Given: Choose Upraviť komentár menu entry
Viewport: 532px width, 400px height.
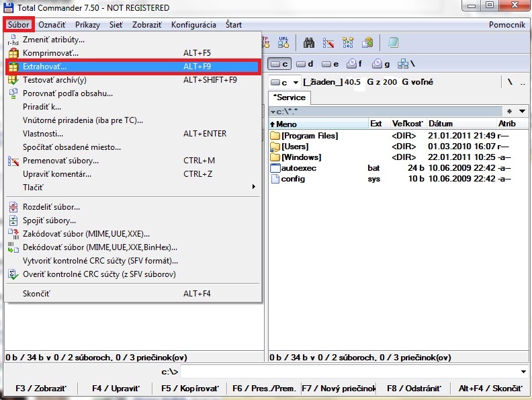Looking at the screenshot, I should 132,174.
